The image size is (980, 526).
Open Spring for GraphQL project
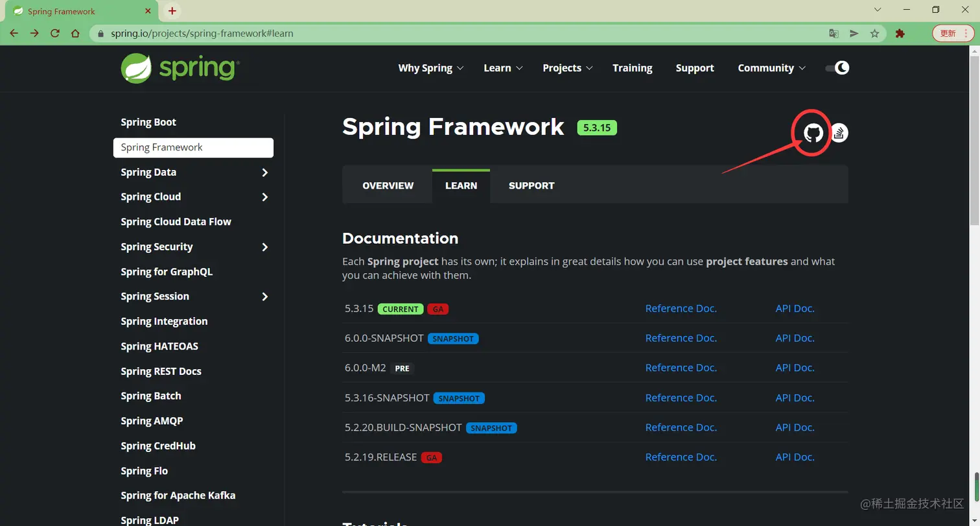pyautogui.click(x=167, y=271)
